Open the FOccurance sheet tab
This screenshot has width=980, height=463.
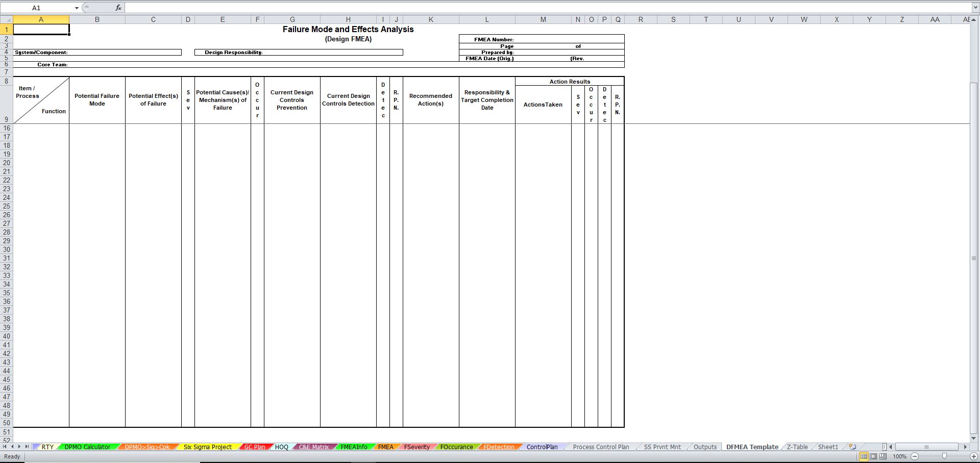pyautogui.click(x=456, y=447)
